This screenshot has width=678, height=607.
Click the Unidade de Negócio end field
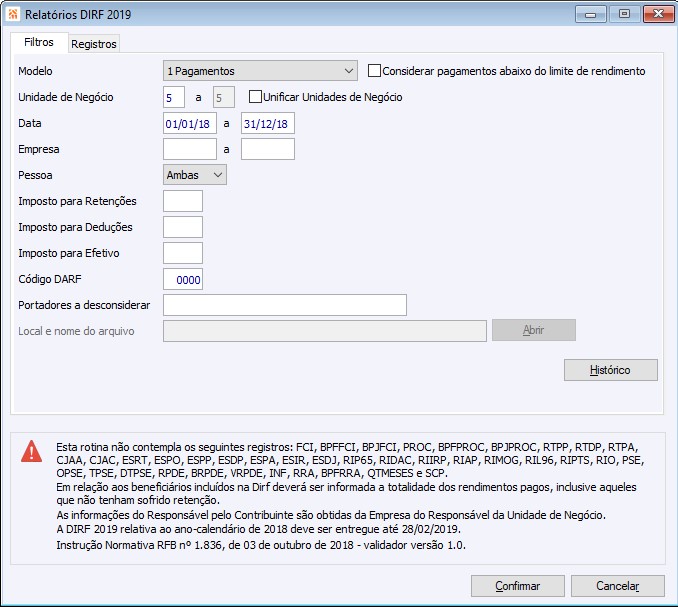[x=224, y=97]
